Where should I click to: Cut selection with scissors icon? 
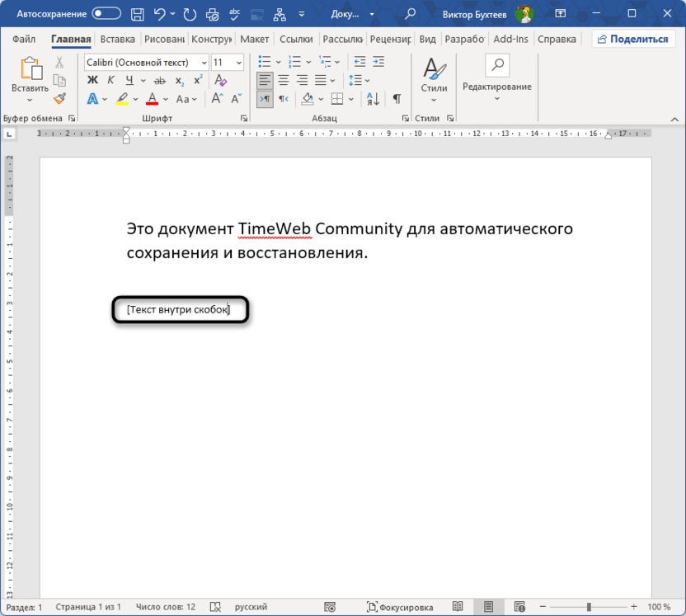click(59, 62)
